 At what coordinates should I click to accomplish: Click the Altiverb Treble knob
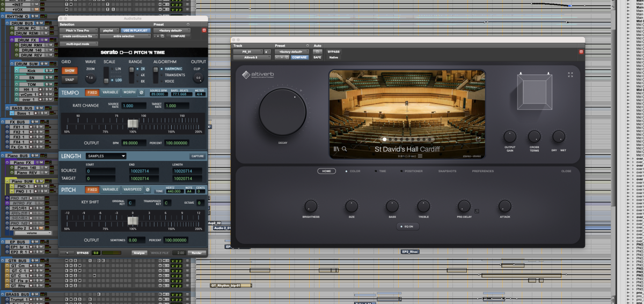pyautogui.click(x=423, y=206)
